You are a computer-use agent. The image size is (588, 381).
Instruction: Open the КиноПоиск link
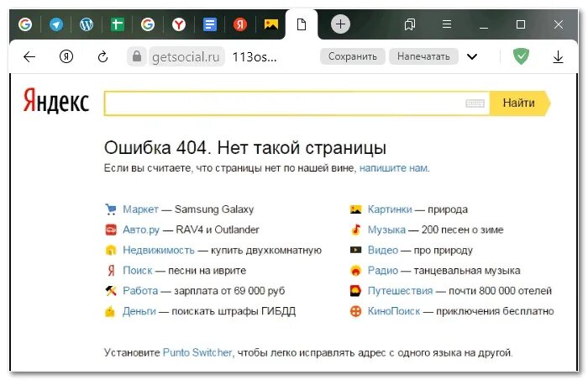click(394, 311)
